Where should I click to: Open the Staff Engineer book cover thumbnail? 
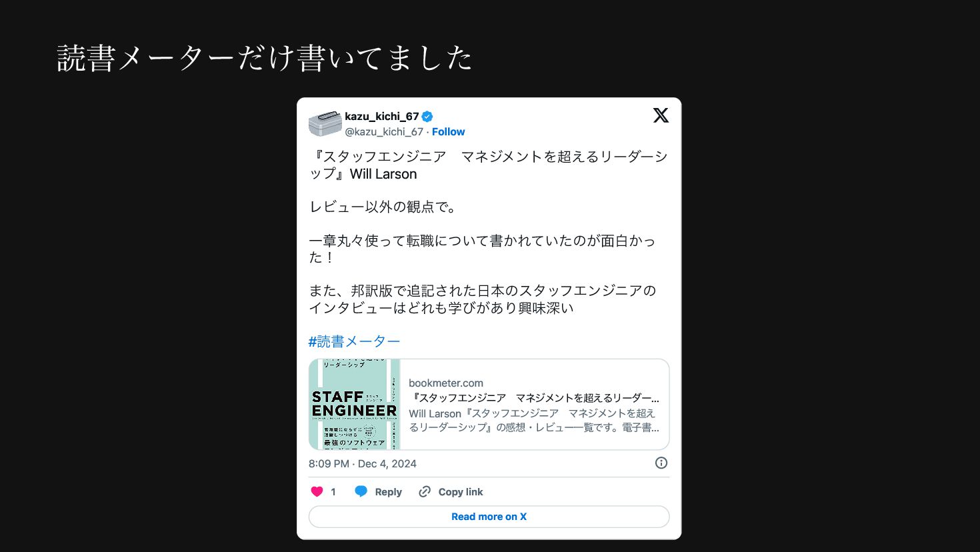pos(355,405)
